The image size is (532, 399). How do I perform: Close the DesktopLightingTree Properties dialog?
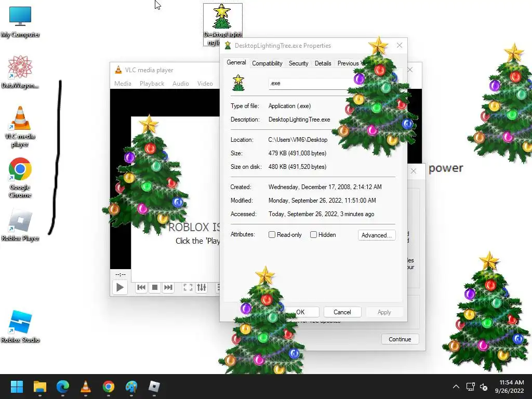click(400, 46)
